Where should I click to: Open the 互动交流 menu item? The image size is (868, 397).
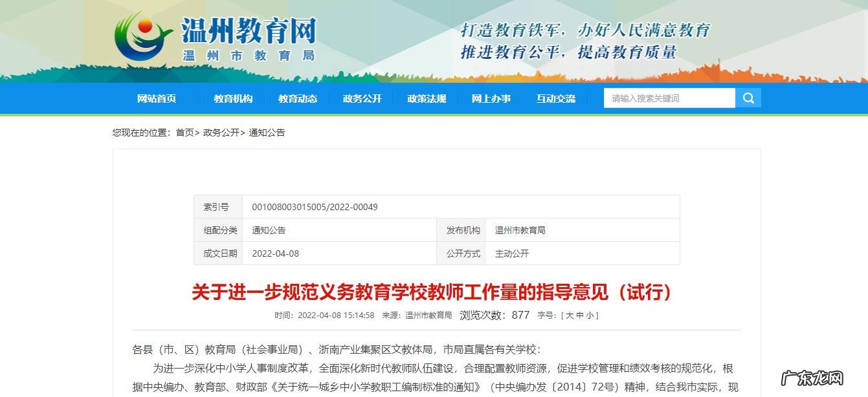tap(555, 98)
